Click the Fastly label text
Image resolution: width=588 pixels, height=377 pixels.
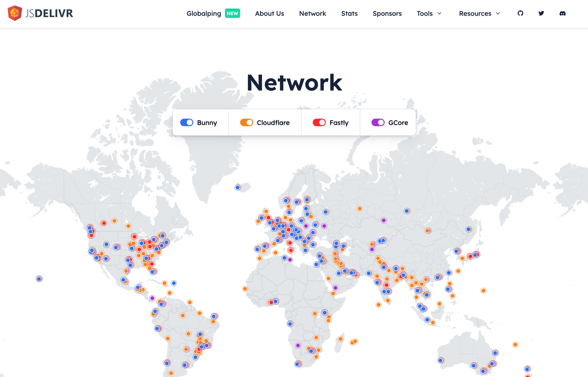pos(339,123)
